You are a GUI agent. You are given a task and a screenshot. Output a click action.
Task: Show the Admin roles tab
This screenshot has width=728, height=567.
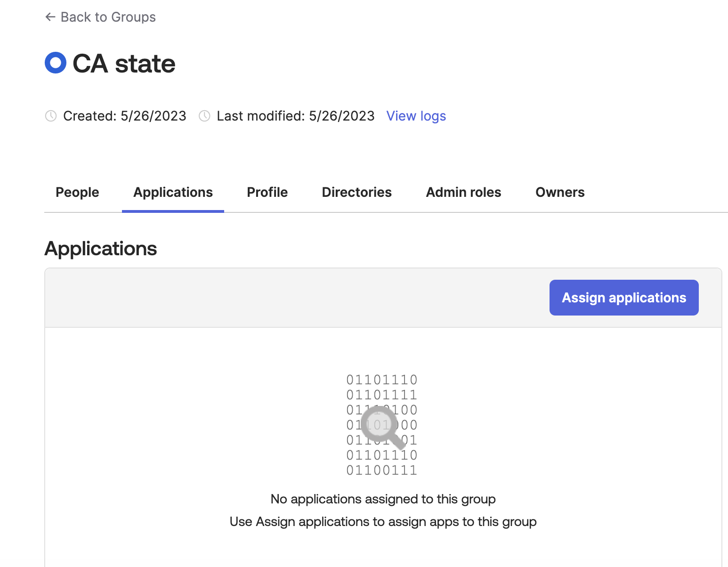pos(463,192)
